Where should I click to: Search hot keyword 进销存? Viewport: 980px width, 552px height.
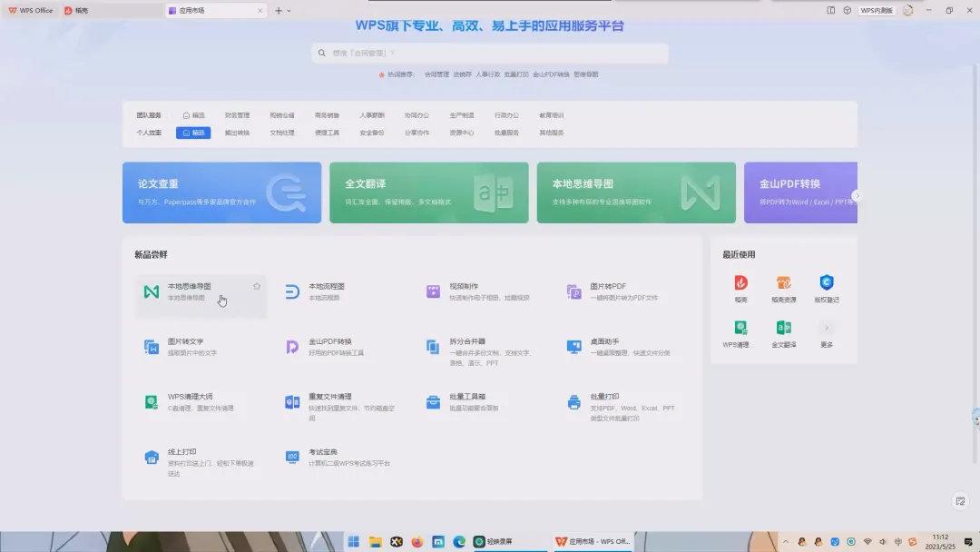point(463,74)
